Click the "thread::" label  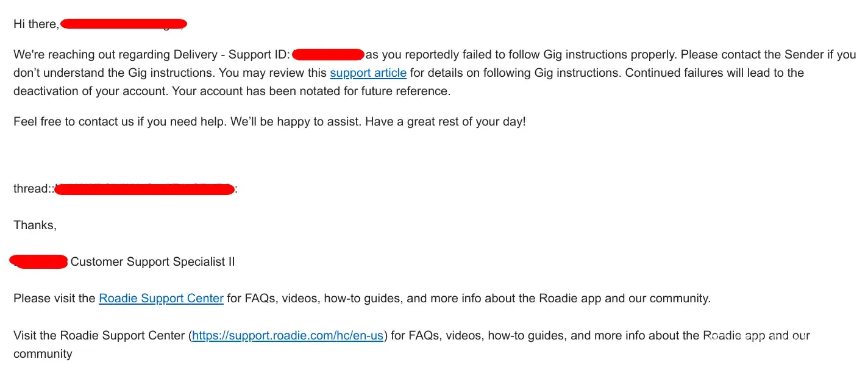[33, 189]
